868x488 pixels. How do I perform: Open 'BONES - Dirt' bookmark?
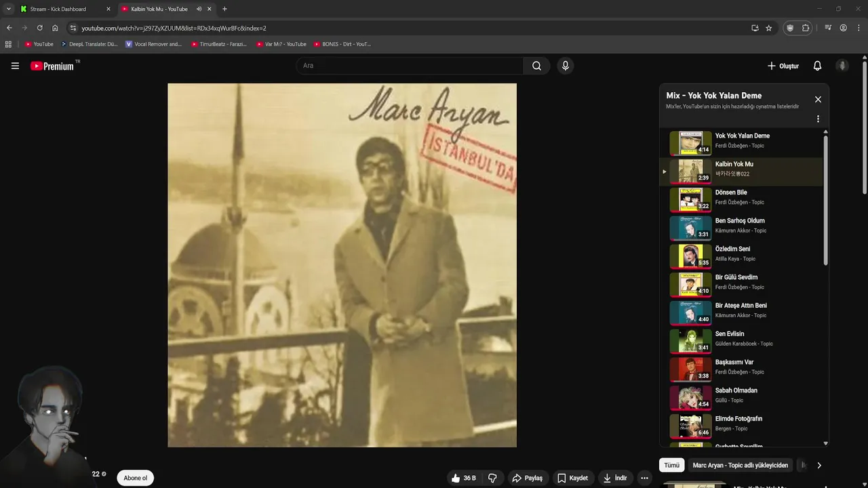tap(342, 44)
